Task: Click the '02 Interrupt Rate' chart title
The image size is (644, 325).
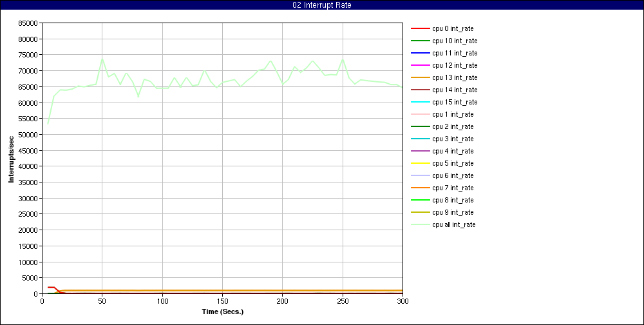Action: pos(322,5)
